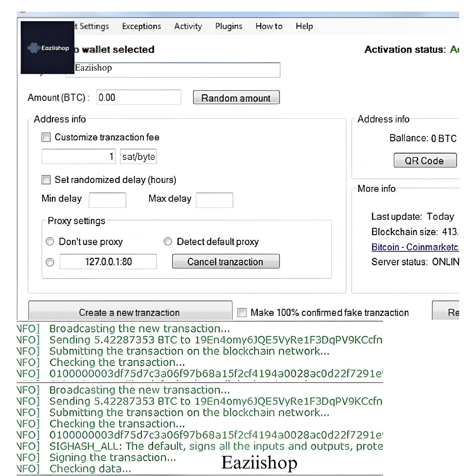
Task: Open the Bitcoin - Coinmarketcap link
Action: pos(415,247)
